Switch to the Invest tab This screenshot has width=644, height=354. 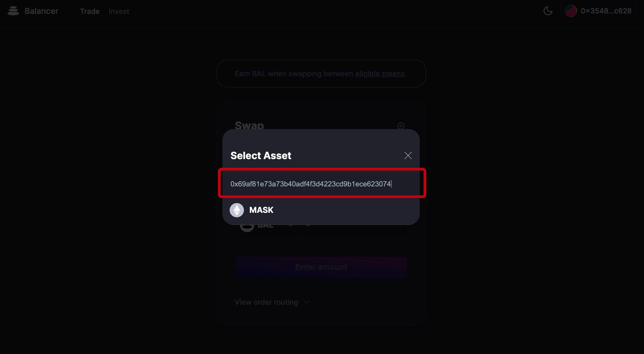119,11
